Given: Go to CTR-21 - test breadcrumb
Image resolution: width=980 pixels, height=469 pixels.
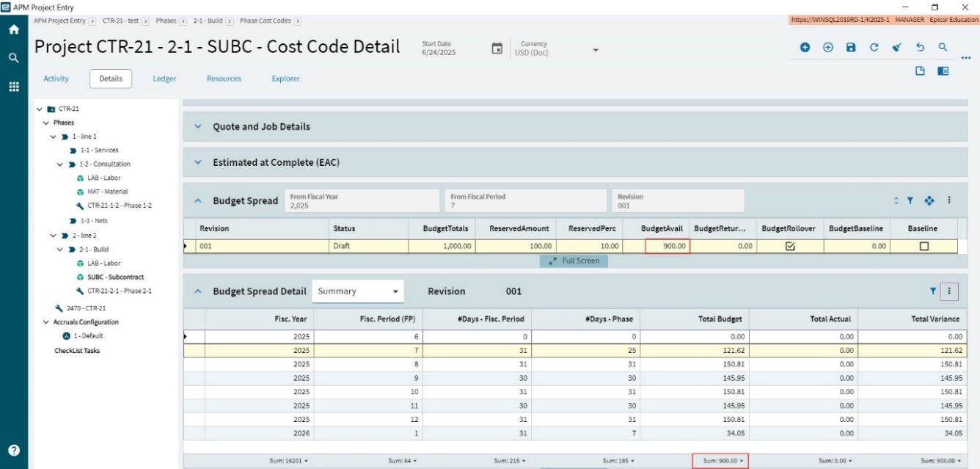Looking at the screenshot, I should [x=120, y=21].
